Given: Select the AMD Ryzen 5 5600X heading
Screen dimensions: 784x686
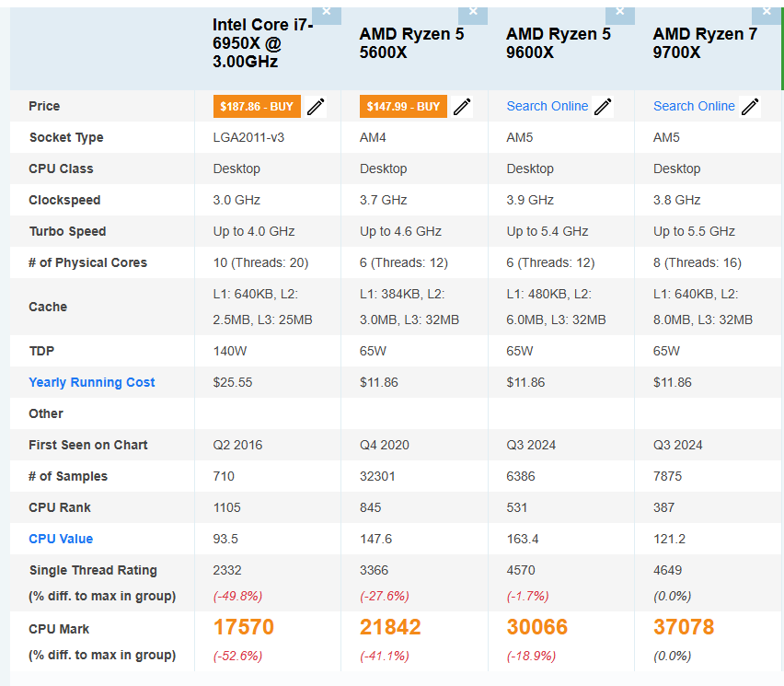Looking at the screenshot, I should click(x=411, y=43).
